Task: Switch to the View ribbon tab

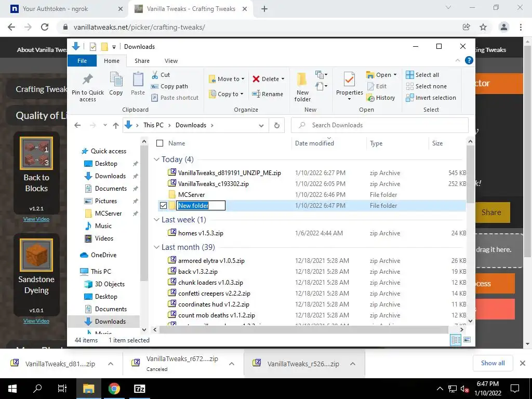Action: (171, 61)
